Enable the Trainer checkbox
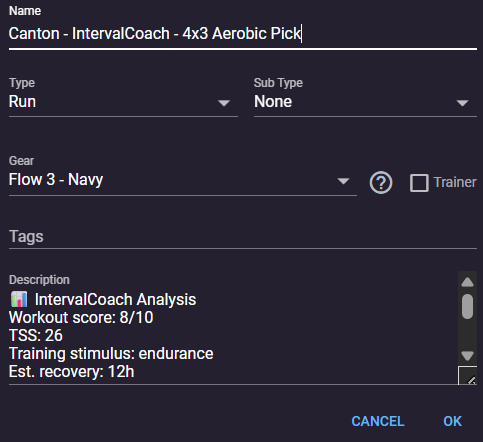This screenshot has height=442, width=483. click(x=419, y=183)
